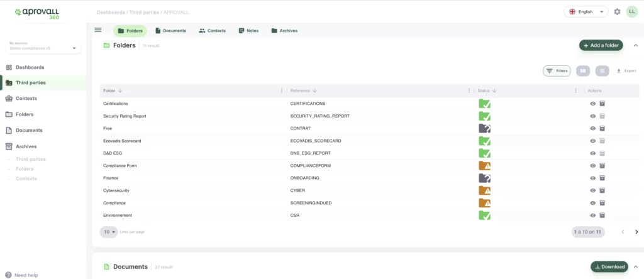Viewport: 644px width, 279px height.
Task: Open the Filters button
Action: click(557, 71)
